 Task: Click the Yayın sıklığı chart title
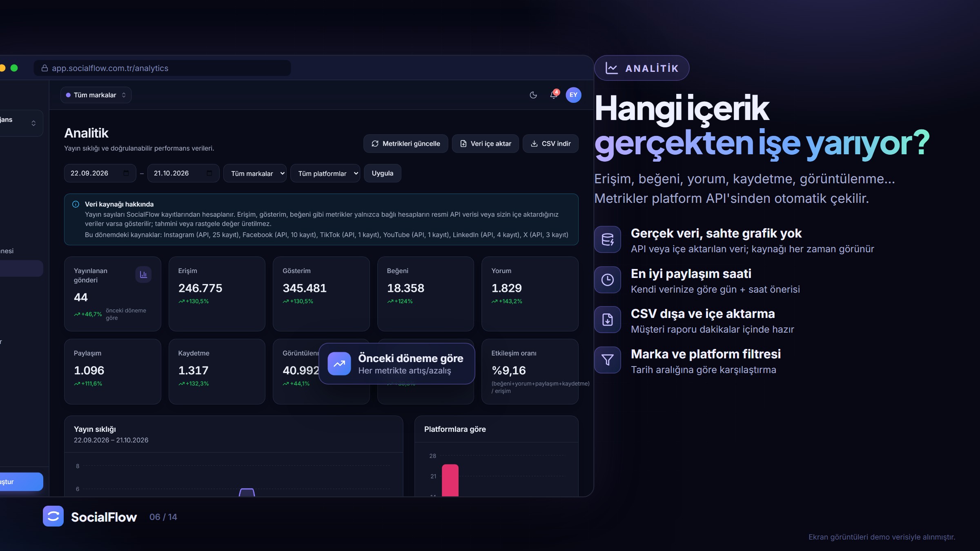pos(95,429)
